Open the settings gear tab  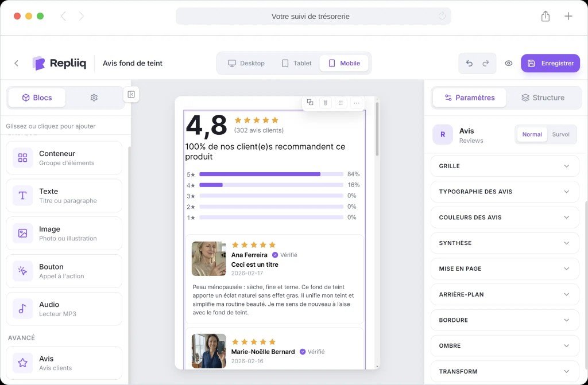[94, 98]
